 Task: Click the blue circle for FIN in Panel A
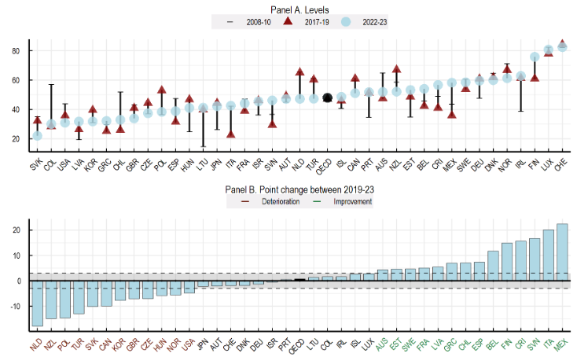[535, 57]
